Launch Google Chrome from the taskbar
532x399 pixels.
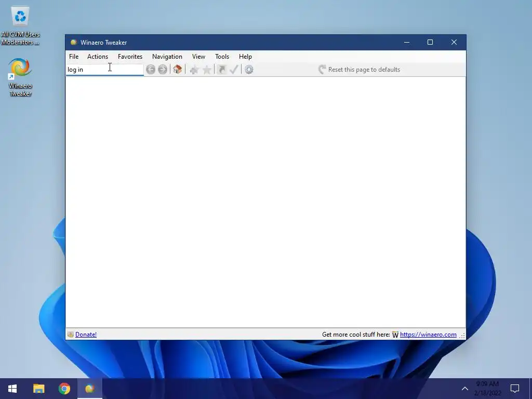[x=64, y=389]
